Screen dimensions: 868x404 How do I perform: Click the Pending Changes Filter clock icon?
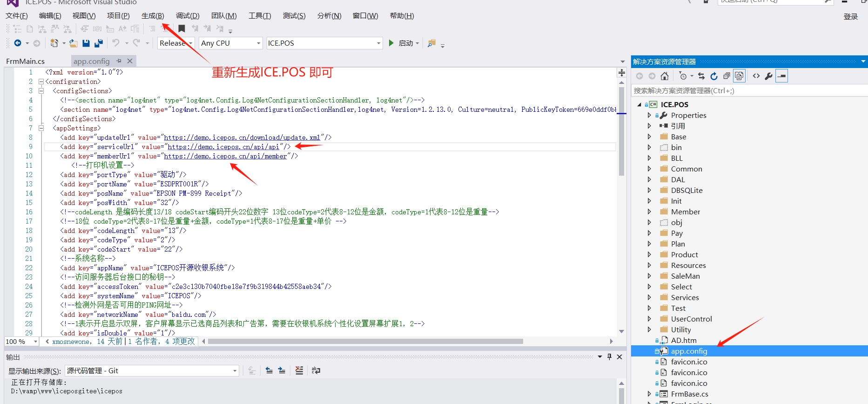[x=683, y=76]
